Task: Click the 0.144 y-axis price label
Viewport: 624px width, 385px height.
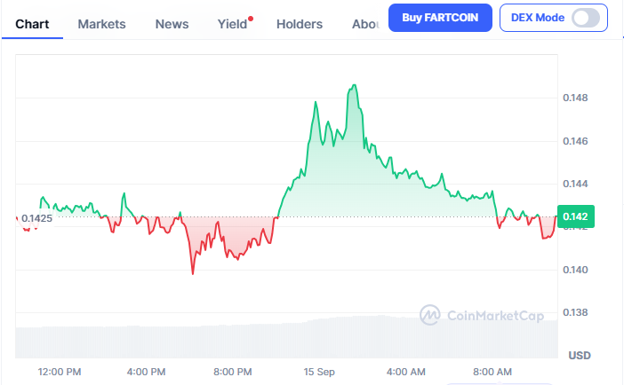Action: tap(575, 184)
